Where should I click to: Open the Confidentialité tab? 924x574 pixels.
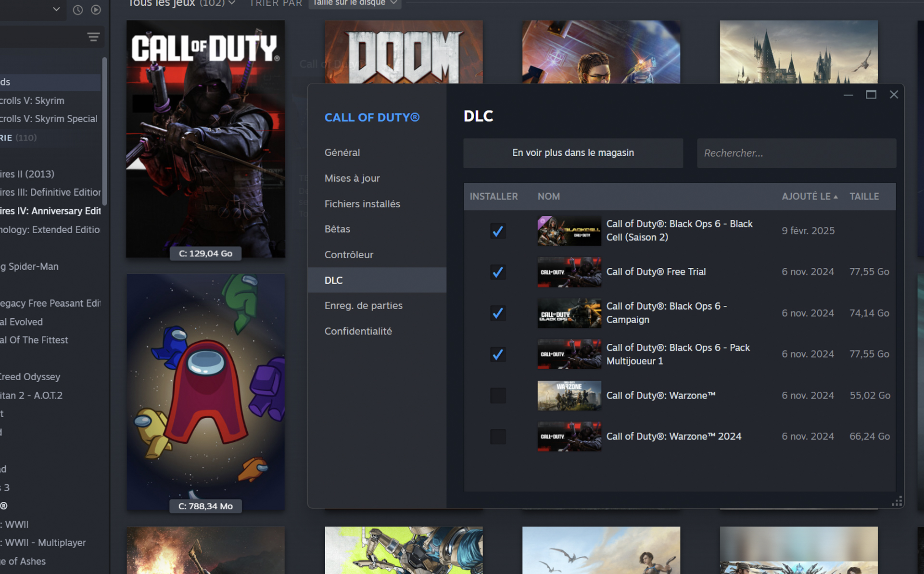(x=377, y=331)
